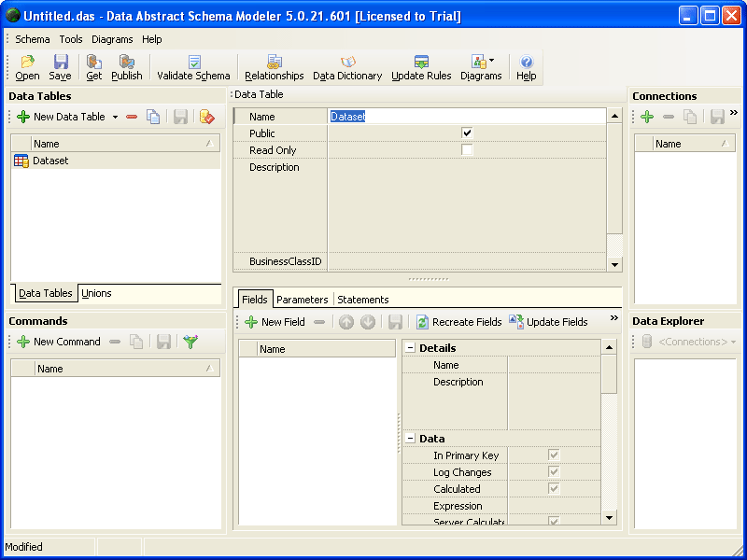Select the Fields tab
Viewport: 747px width, 560px height.
click(x=255, y=300)
